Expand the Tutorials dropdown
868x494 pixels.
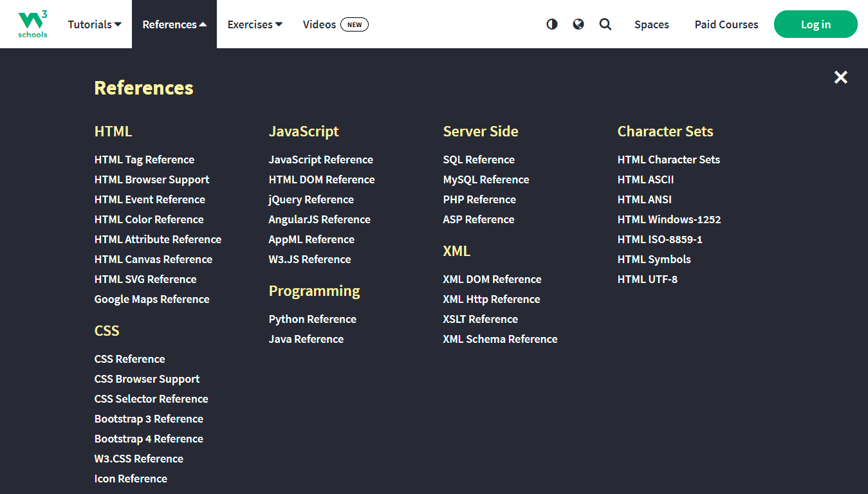pyautogui.click(x=95, y=24)
